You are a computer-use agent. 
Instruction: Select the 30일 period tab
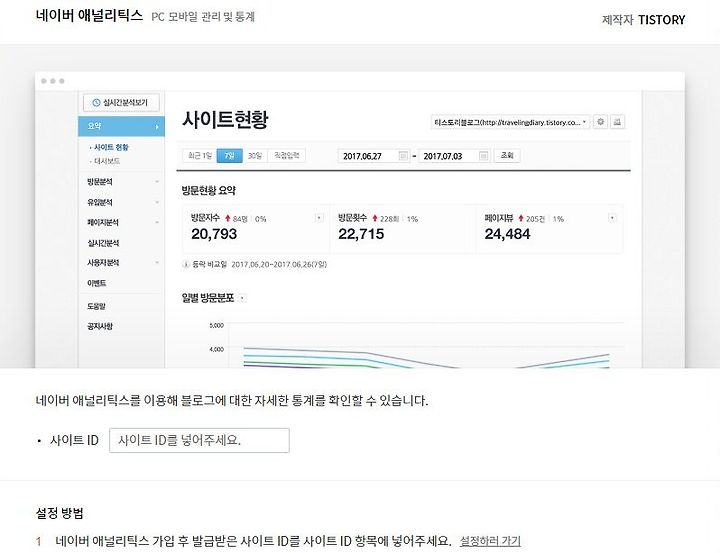point(255,156)
